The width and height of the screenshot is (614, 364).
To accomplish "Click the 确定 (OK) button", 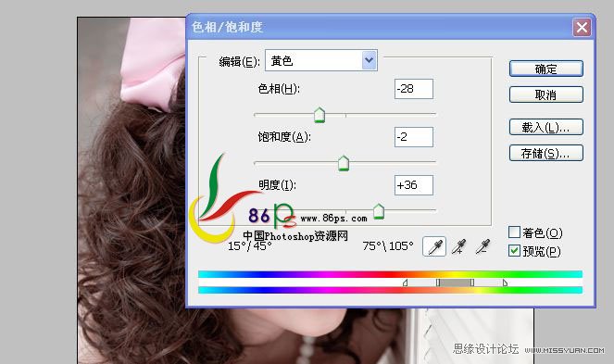I will coord(545,69).
